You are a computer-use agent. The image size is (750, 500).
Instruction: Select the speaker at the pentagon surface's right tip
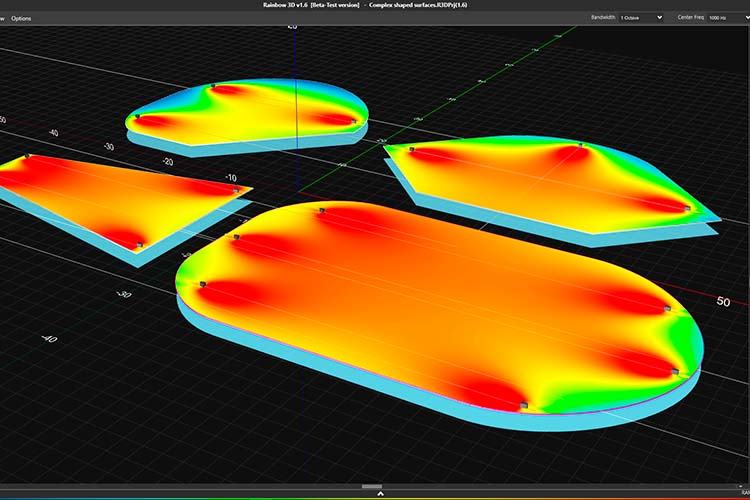(x=688, y=208)
